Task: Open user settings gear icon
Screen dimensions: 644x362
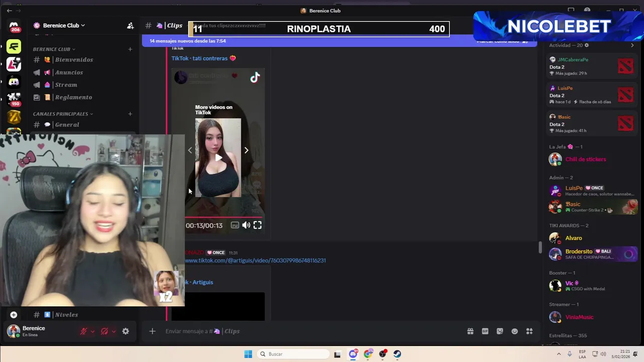Action: (125, 331)
